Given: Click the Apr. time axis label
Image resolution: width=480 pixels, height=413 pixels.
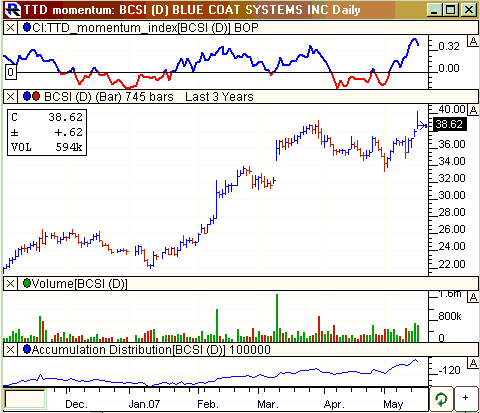Looking at the screenshot, I should (334, 404).
